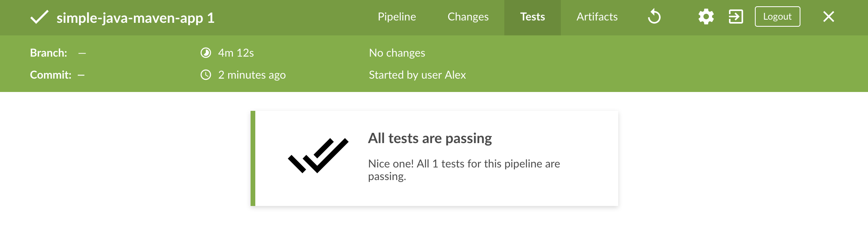This screenshot has width=868, height=250.
Task: Click the 4m 12s duration text
Action: pyautogui.click(x=236, y=53)
